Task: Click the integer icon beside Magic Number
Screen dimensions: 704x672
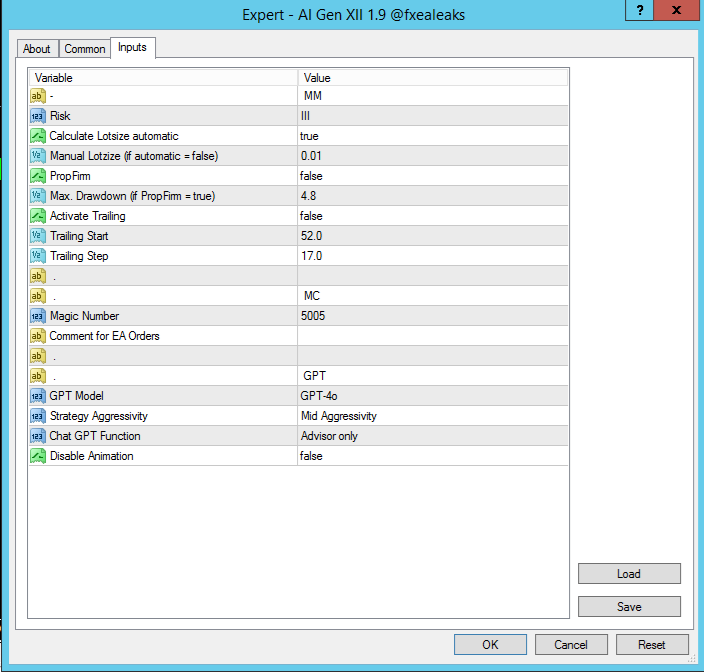Action: pyautogui.click(x=38, y=316)
